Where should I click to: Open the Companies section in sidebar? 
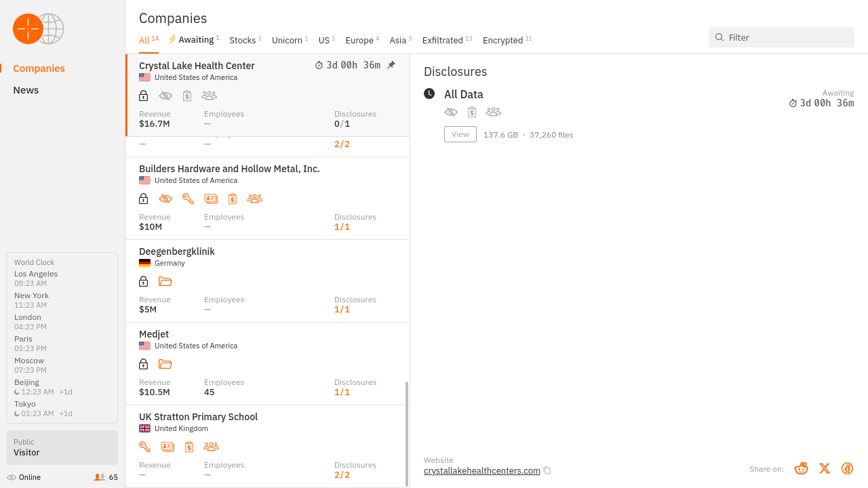(39, 68)
